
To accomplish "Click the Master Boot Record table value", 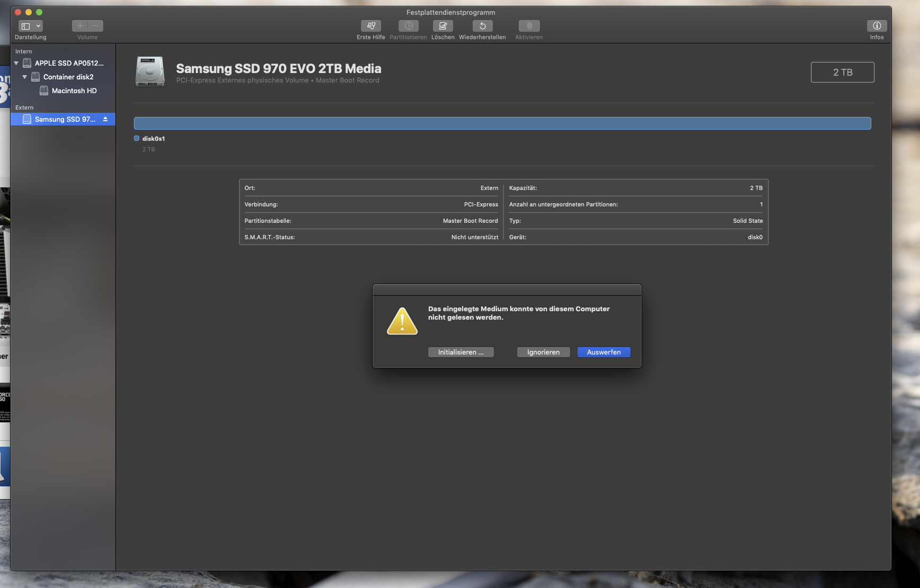I will tap(470, 221).
